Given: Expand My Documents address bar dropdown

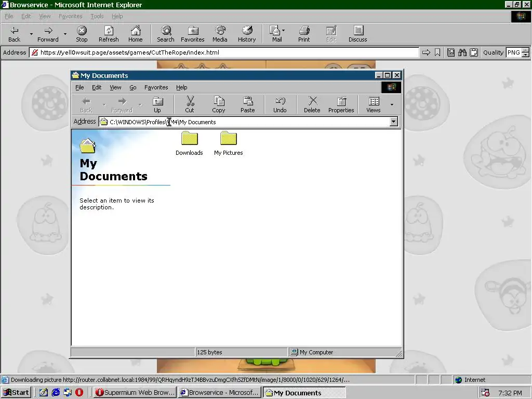Looking at the screenshot, I should (394, 122).
